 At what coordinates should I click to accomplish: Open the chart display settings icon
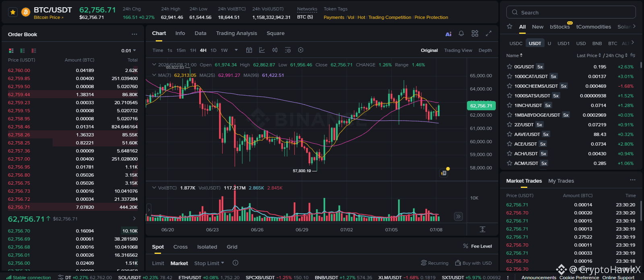(x=288, y=50)
